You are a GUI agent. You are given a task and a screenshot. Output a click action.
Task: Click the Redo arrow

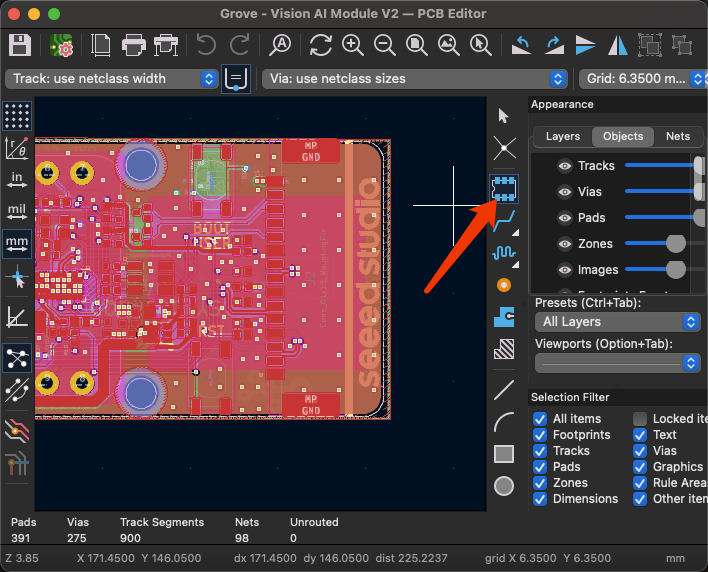pos(240,45)
